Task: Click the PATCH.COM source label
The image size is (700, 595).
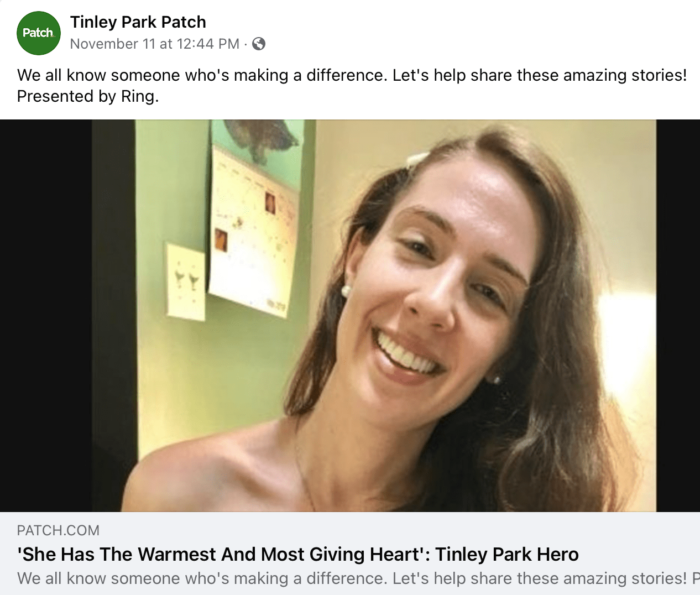Action: click(x=59, y=530)
